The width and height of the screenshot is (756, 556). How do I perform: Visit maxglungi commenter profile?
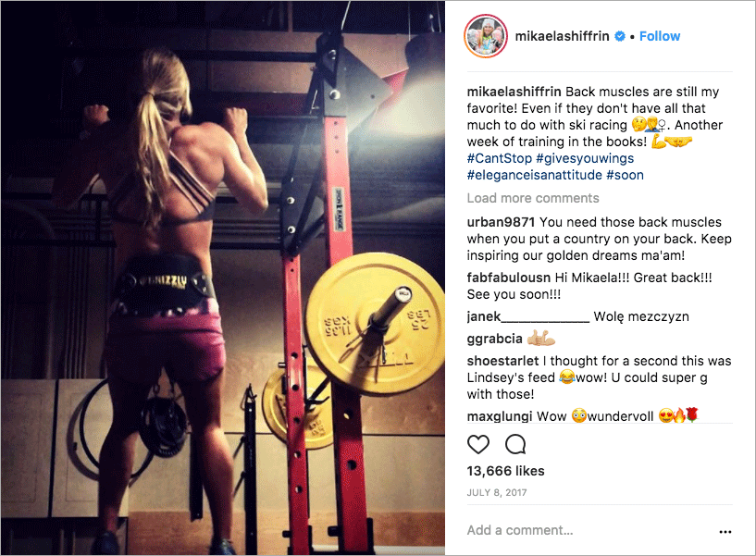pyautogui.click(x=500, y=416)
